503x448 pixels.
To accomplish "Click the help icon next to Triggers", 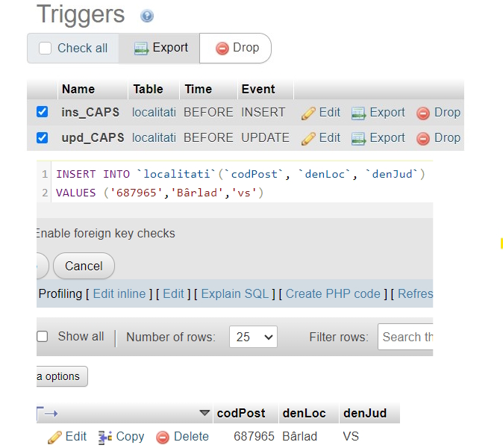I will pos(147,16).
